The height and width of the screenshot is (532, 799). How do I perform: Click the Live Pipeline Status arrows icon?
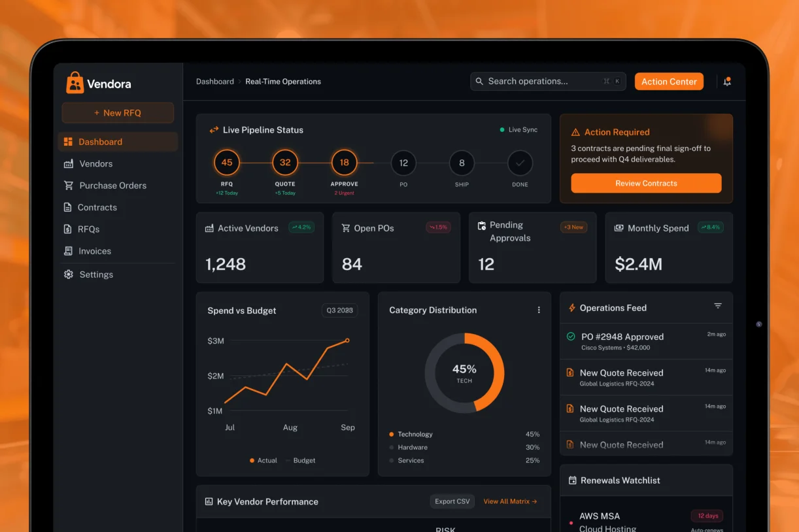click(214, 130)
